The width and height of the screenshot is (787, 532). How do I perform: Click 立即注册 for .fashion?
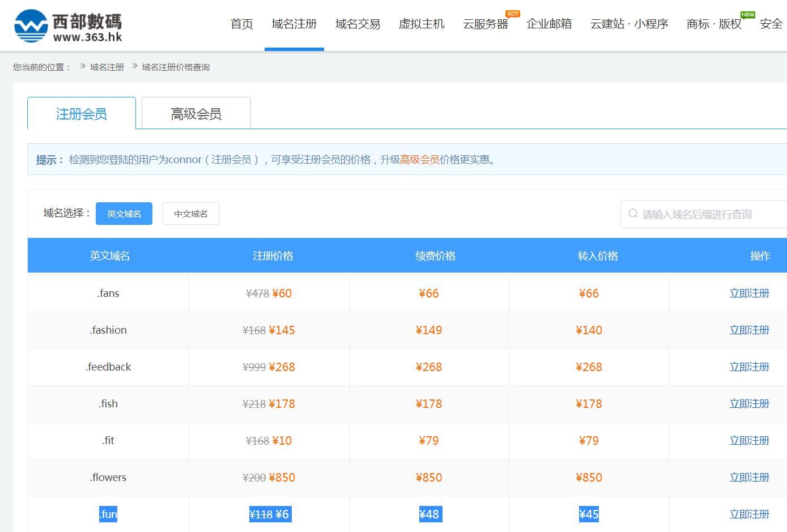click(x=749, y=330)
